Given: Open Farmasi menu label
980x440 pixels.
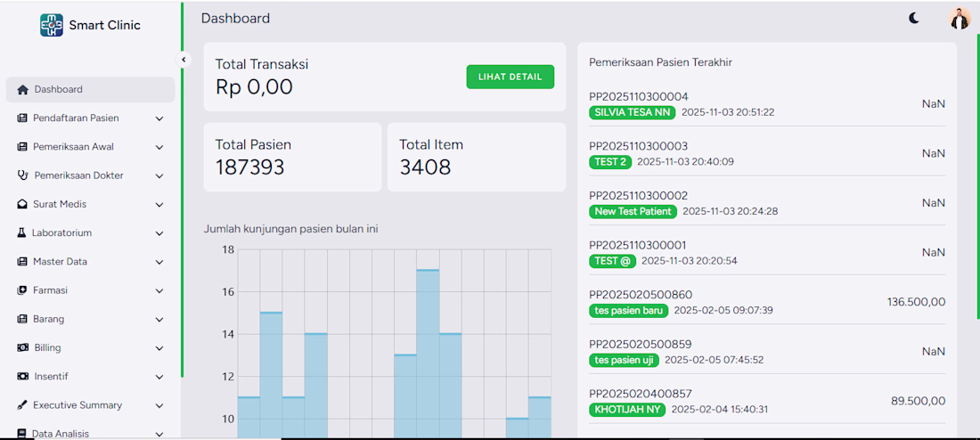Looking at the screenshot, I should pos(50,290).
